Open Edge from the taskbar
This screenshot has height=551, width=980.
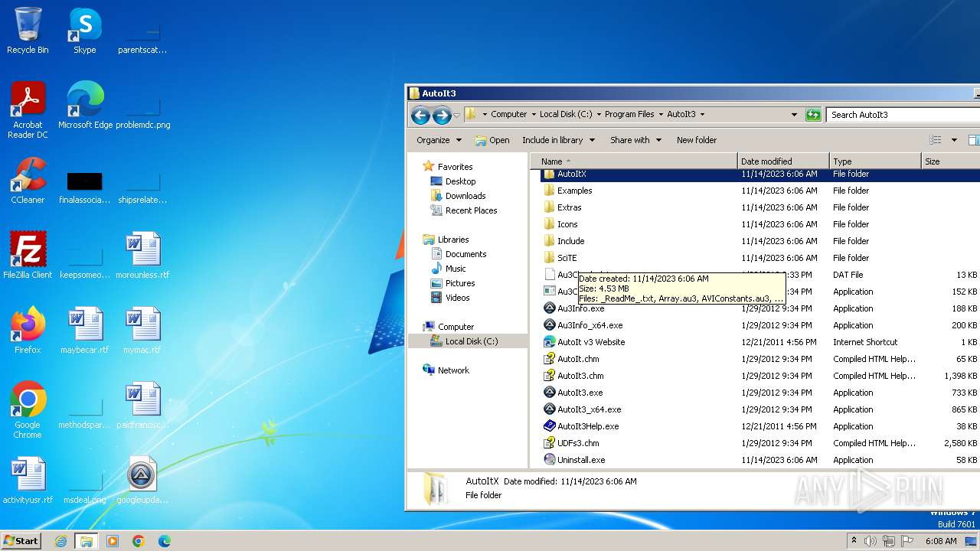[x=165, y=541]
